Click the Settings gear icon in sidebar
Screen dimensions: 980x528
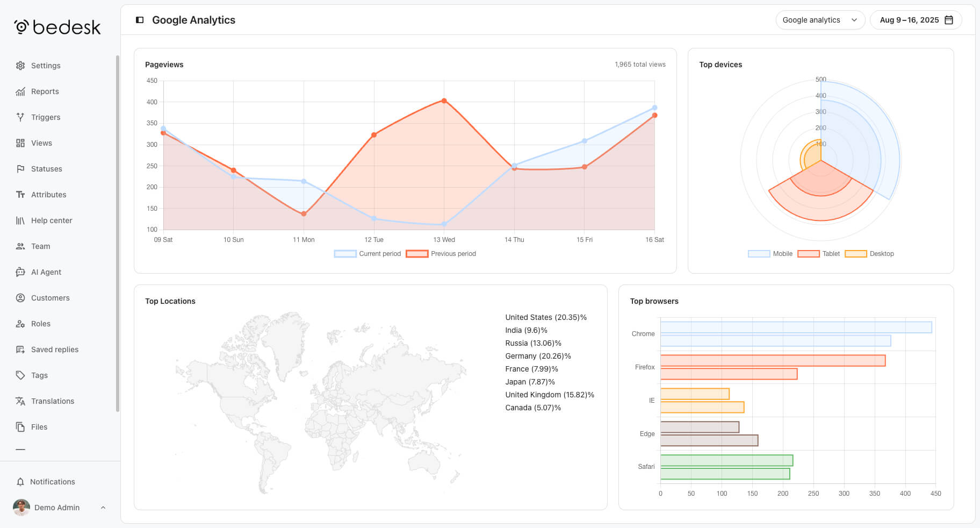tap(20, 66)
